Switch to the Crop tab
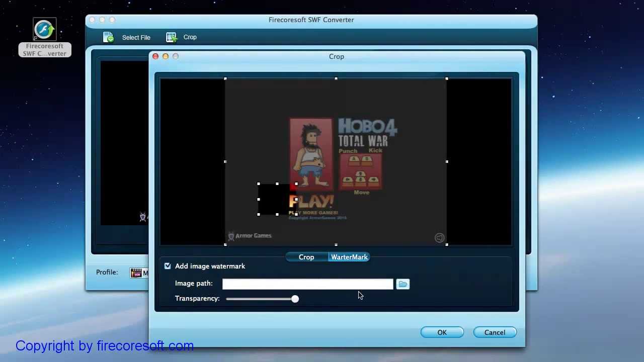 point(306,257)
